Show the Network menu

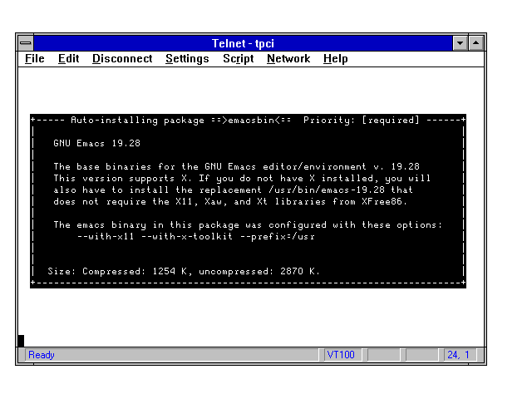288,59
